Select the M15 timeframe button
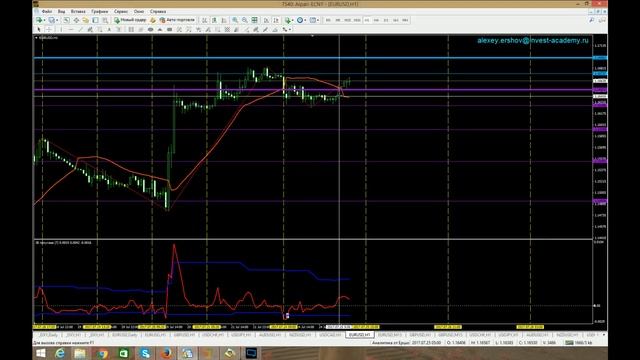Image resolution: width=640 pixels, height=360 pixels. pyautogui.click(x=347, y=20)
